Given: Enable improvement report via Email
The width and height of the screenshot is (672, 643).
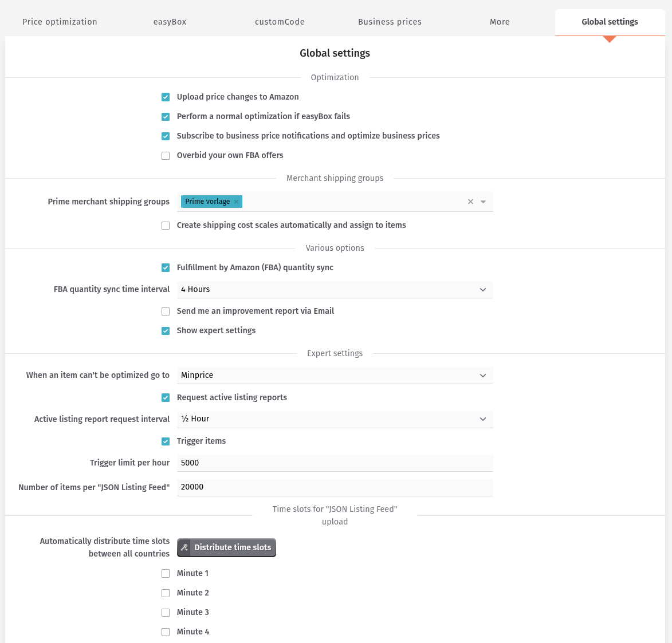Looking at the screenshot, I should pos(166,311).
